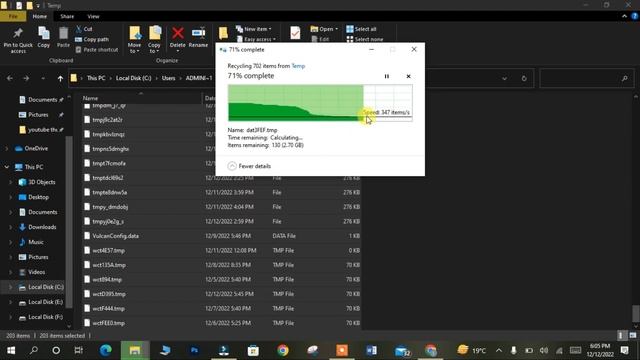640x360 pixels.
Task: Click the red Delete icon
Action: point(178,33)
